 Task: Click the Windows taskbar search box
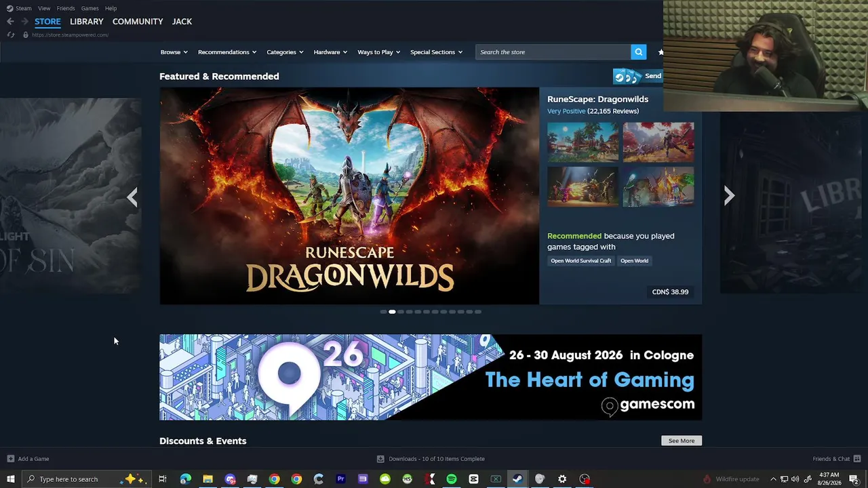coord(88,479)
